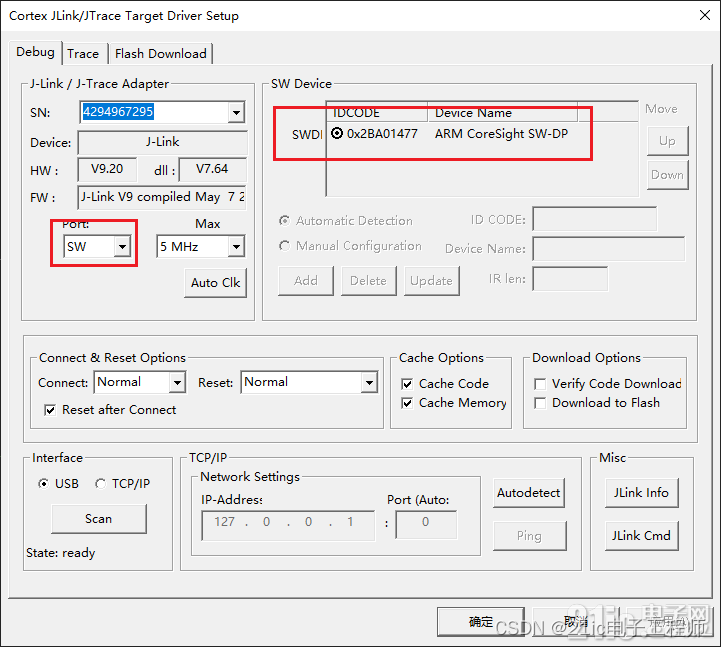Select the TCP/IP interface radio button
Viewport: 721px width, 647px height.
tap(100, 484)
